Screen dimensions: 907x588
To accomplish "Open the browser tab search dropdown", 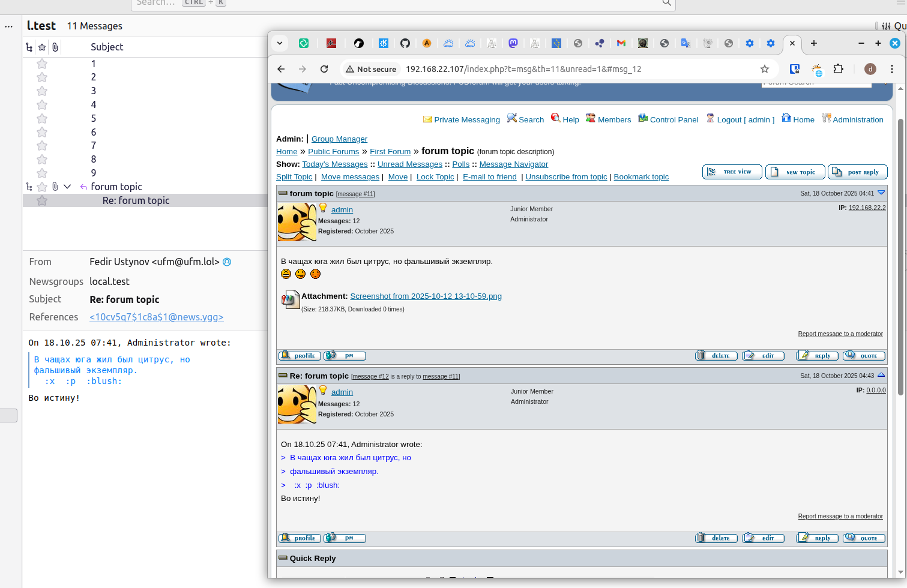I will click(x=280, y=43).
